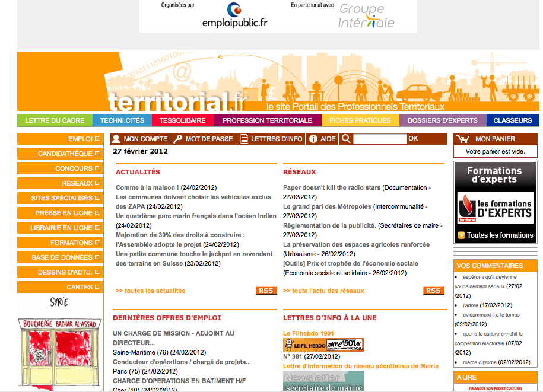Click the Aide info icon
The height and width of the screenshot is (392, 543).
point(313,139)
